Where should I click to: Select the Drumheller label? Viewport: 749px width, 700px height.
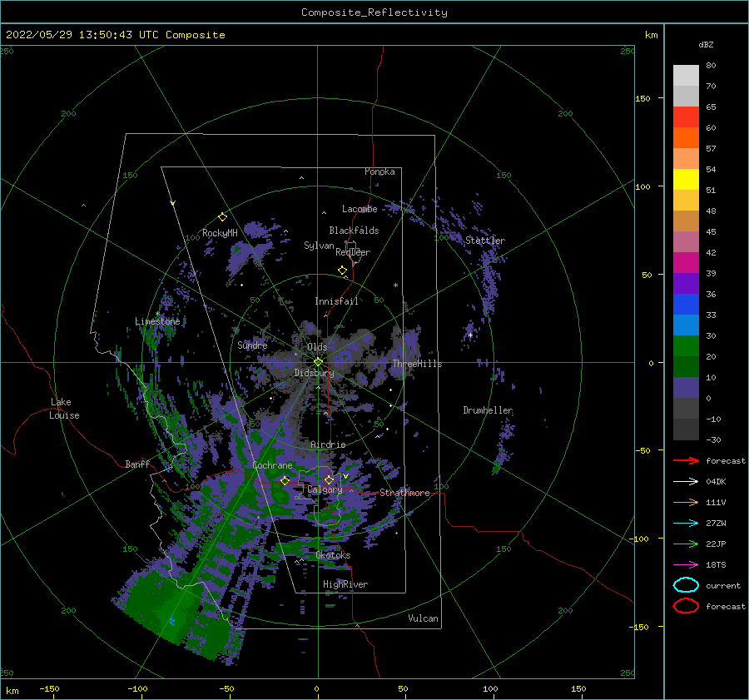[x=489, y=410]
